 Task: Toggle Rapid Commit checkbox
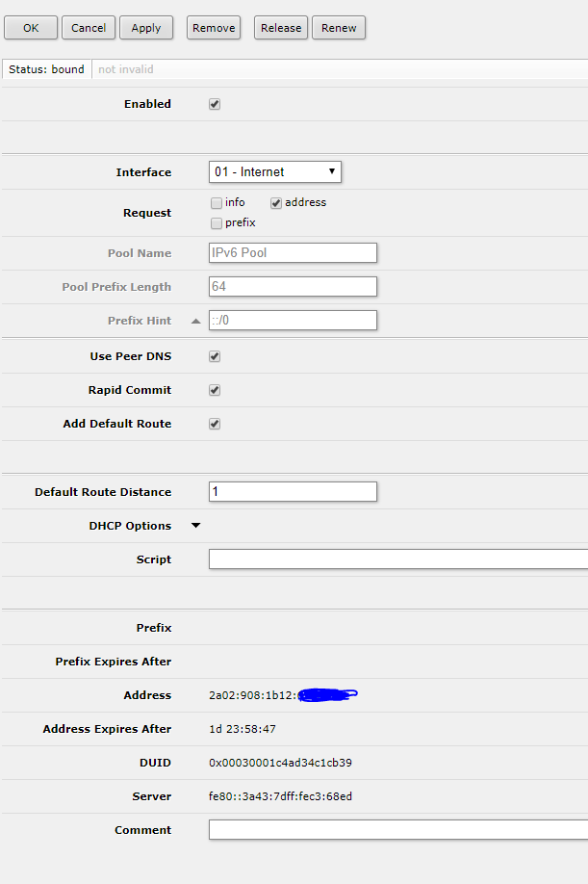[215, 390]
